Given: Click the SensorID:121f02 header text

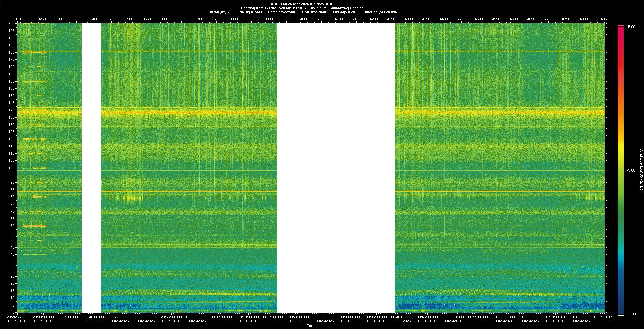Looking at the screenshot, I should [x=292, y=8].
